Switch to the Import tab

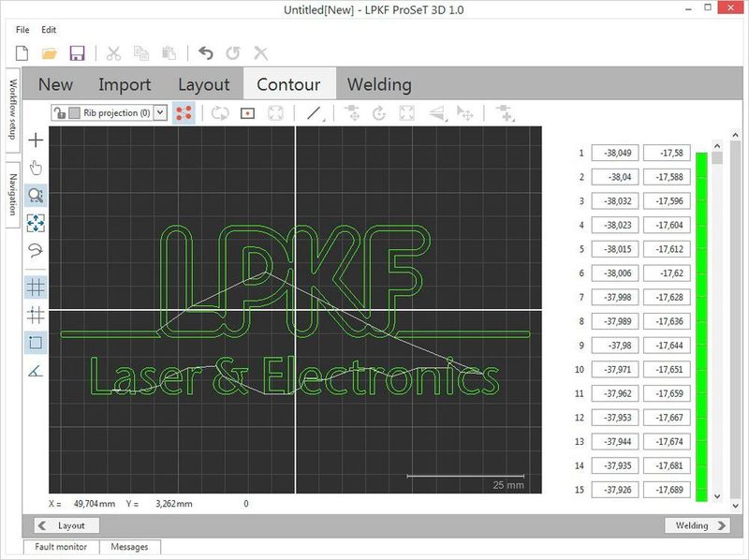[125, 84]
